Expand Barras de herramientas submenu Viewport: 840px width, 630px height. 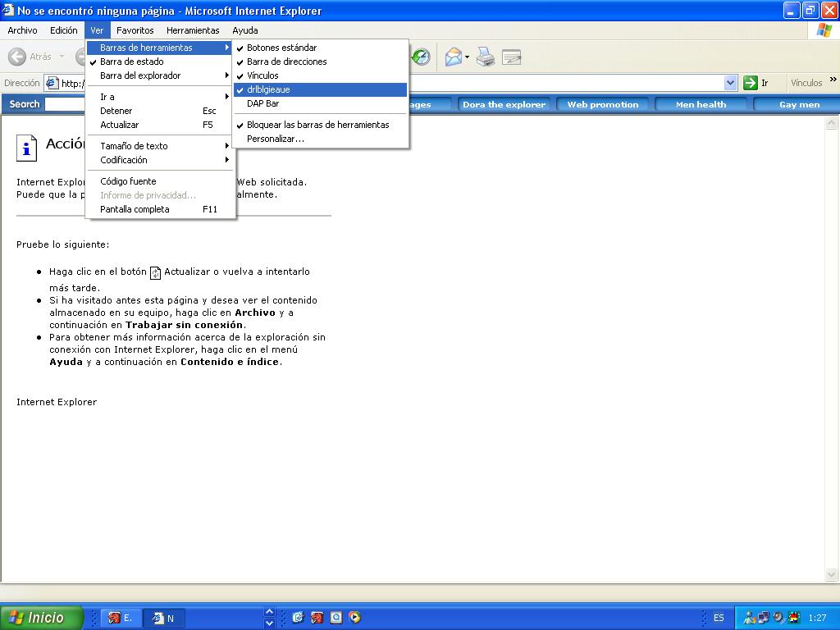pyautogui.click(x=160, y=48)
